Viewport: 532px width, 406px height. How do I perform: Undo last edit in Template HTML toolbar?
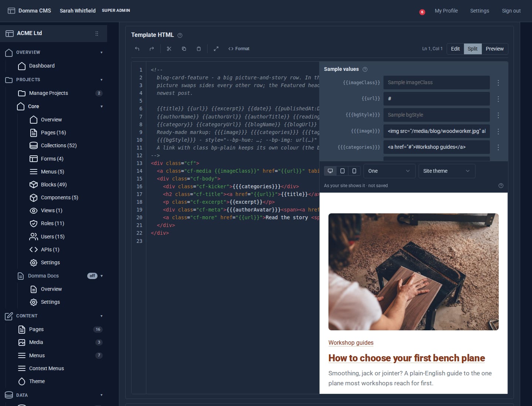pos(137,49)
